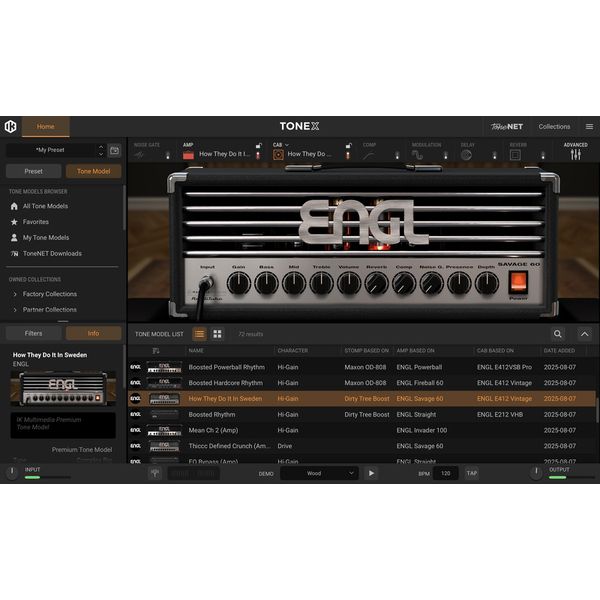Expand Partner Collections
The width and height of the screenshot is (600, 600).
pos(49,310)
